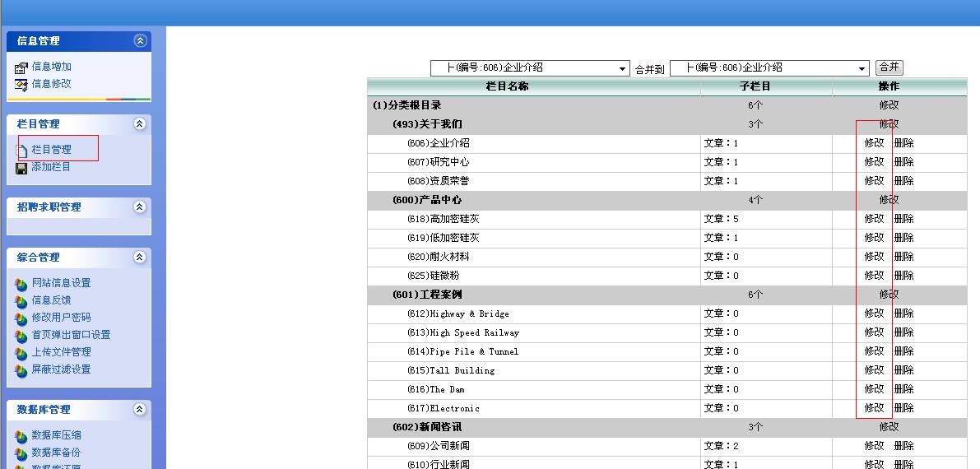Click the 子栏目 table header
This screenshot has width=980, height=469.
(x=755, y=86)
